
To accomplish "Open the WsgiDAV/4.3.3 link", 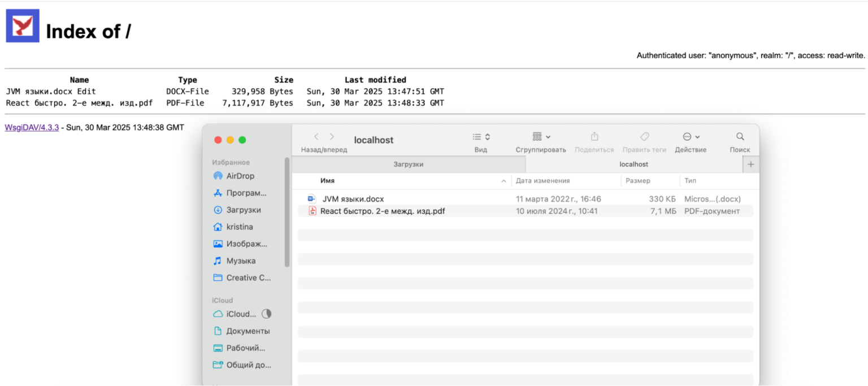I will tap(31, 127).
